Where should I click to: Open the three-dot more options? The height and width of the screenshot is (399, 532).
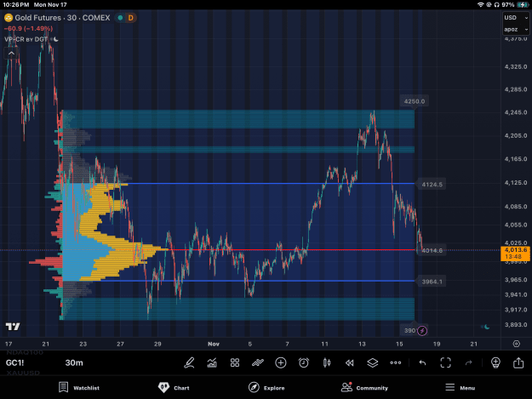(x=396, y=362)
